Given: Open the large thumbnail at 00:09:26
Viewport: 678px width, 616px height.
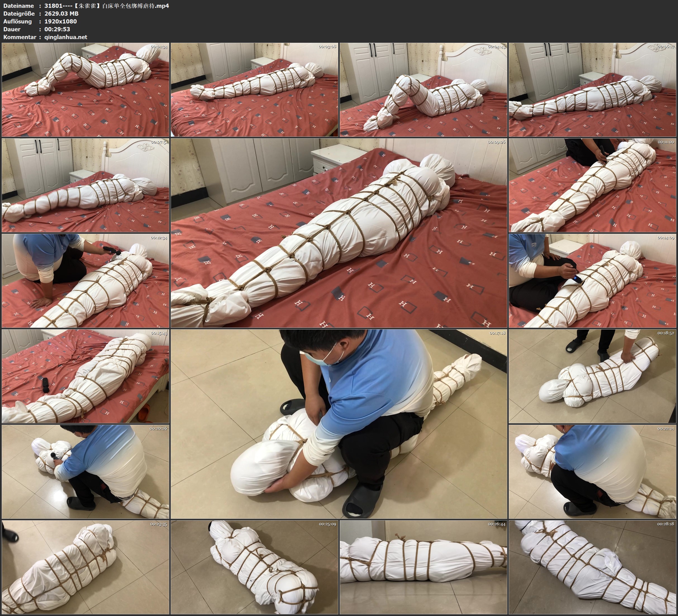Looking at the screenshot, I should 339,233.
